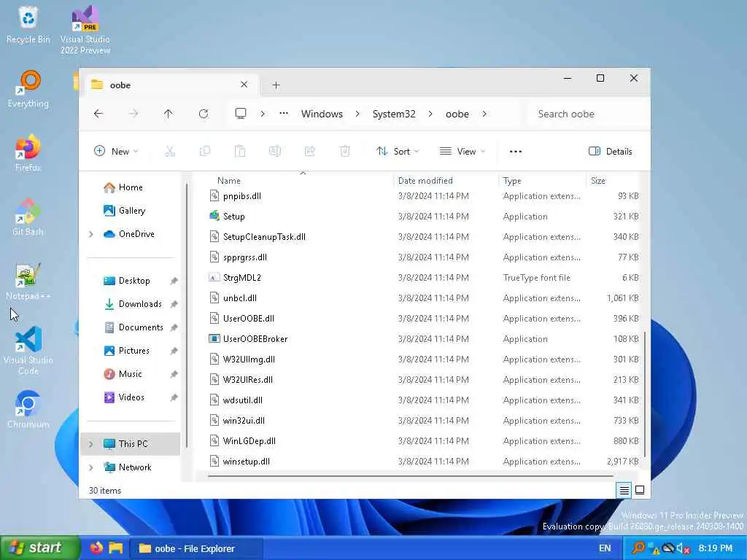Open Gallery in navigation pane
The width and height of the screenshot is (747, 560).
click(x=124, y=211)
